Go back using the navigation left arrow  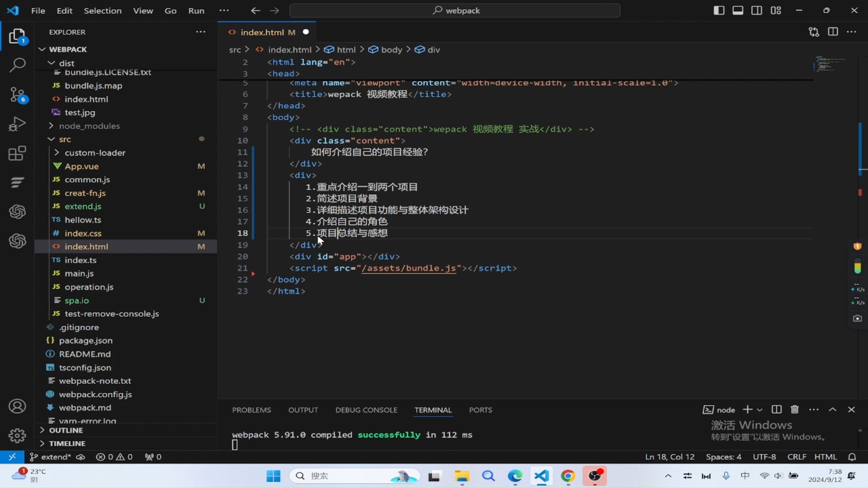(x=255, y=10)
